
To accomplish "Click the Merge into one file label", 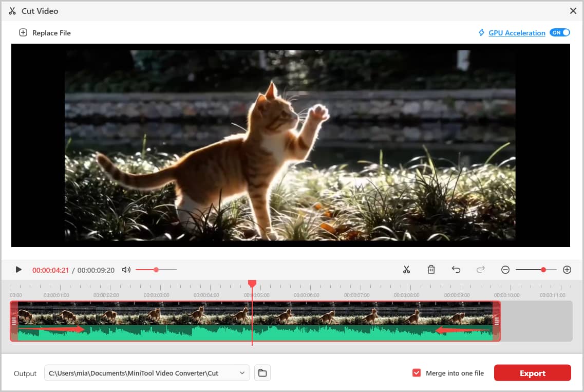I will pos(455,373).
